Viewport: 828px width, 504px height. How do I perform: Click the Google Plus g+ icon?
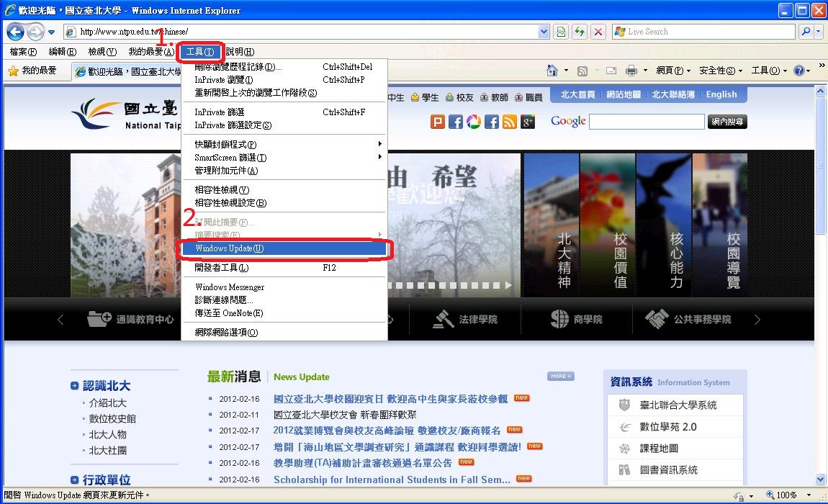coord(528,122)
